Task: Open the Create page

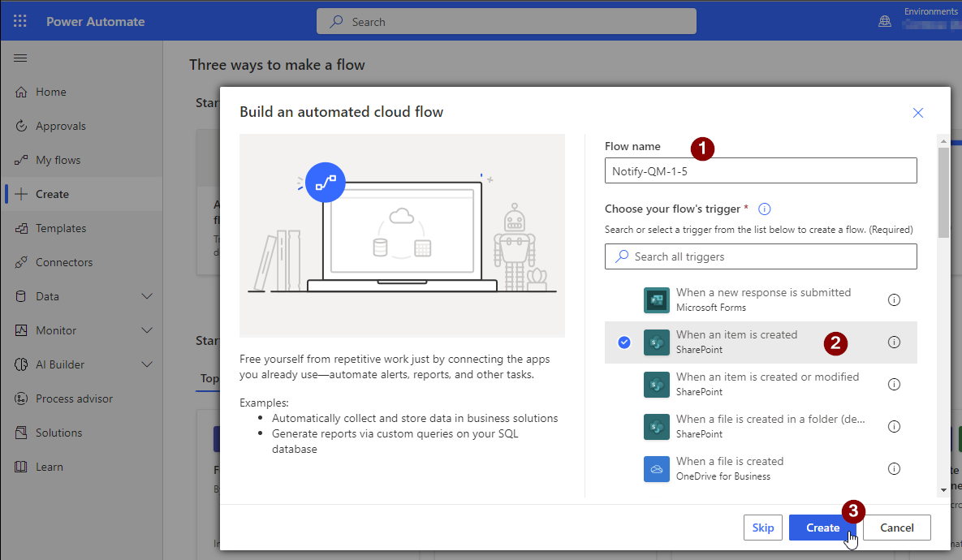Action: click(x=82, y=195)
